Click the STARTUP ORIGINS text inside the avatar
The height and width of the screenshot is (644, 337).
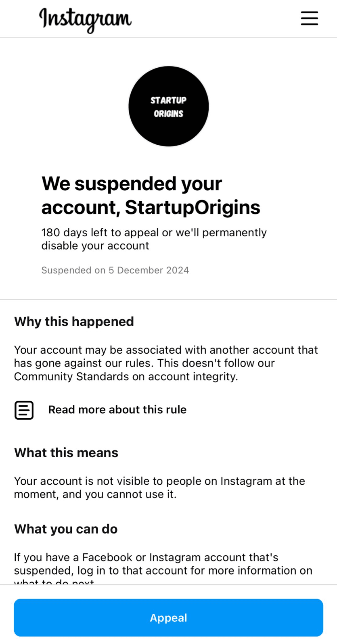[168, 107]
